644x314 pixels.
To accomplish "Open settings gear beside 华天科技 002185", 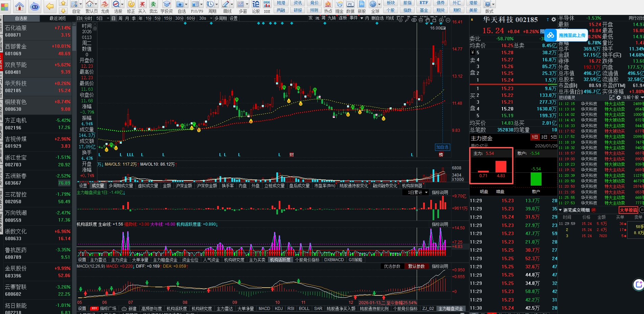I will pos(554,20).
